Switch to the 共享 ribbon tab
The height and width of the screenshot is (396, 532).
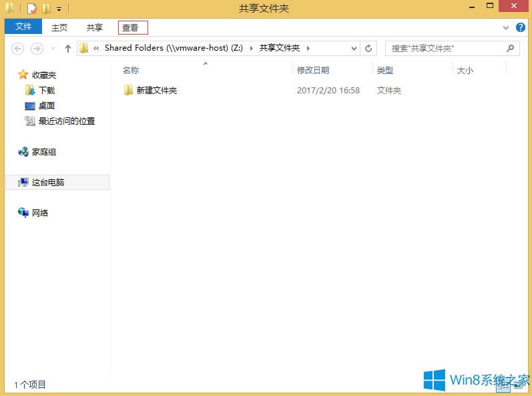(95, 27)
